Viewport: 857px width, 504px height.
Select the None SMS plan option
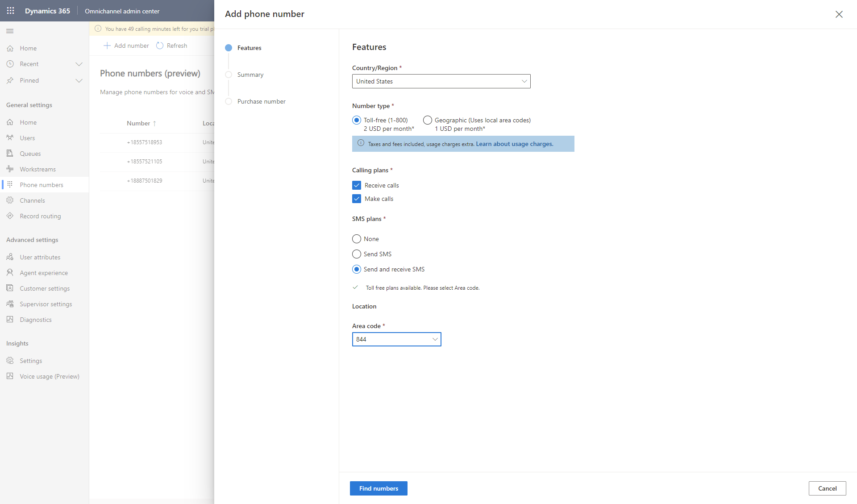(x=356, y=239)
